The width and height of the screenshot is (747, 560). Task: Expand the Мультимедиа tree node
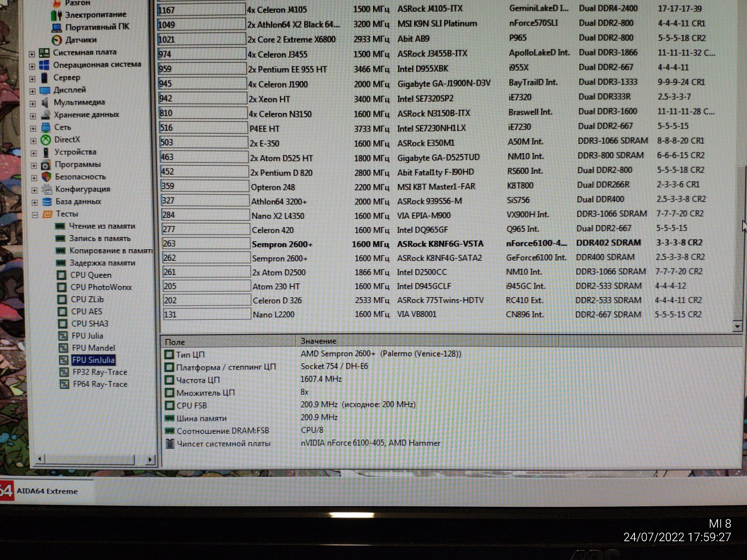[33, 104]
